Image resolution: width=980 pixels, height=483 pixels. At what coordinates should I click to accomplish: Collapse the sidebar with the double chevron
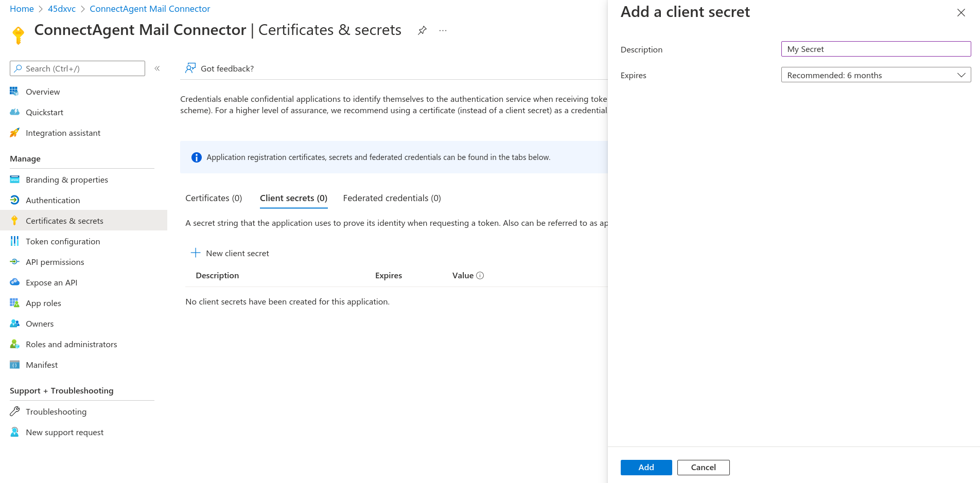click(157, 68)
